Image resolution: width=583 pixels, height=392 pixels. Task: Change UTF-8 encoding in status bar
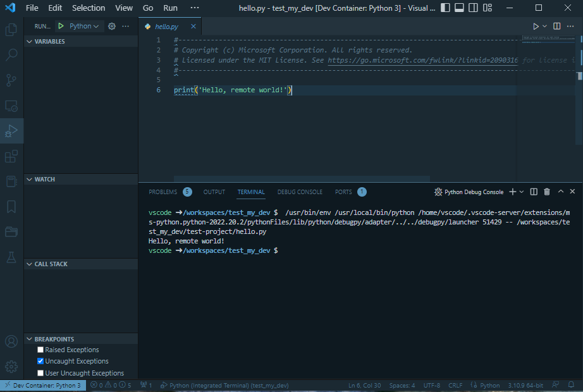coord(432,385)
